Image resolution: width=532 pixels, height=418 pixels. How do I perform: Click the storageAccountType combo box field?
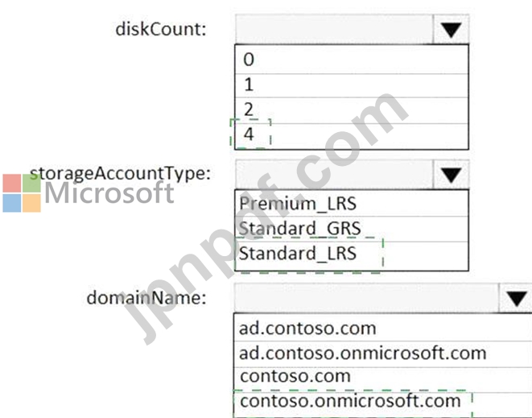click(x=334, y=175)
